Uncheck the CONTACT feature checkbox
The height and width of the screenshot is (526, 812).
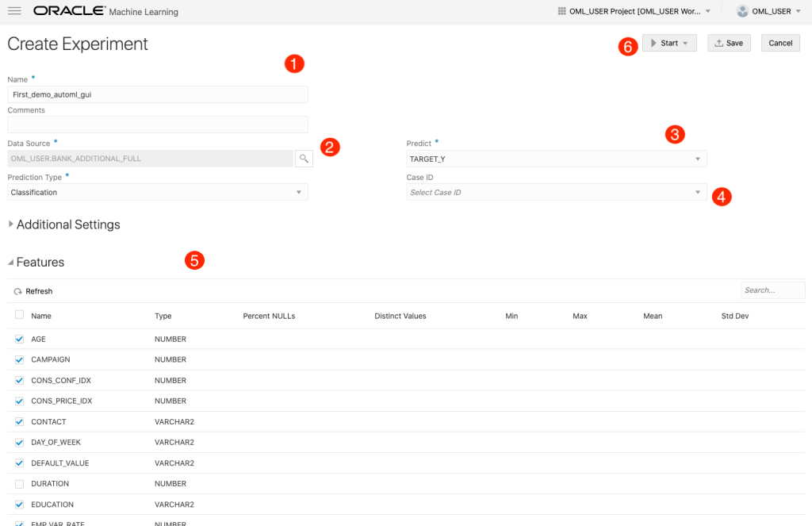(x=19, y=421)
